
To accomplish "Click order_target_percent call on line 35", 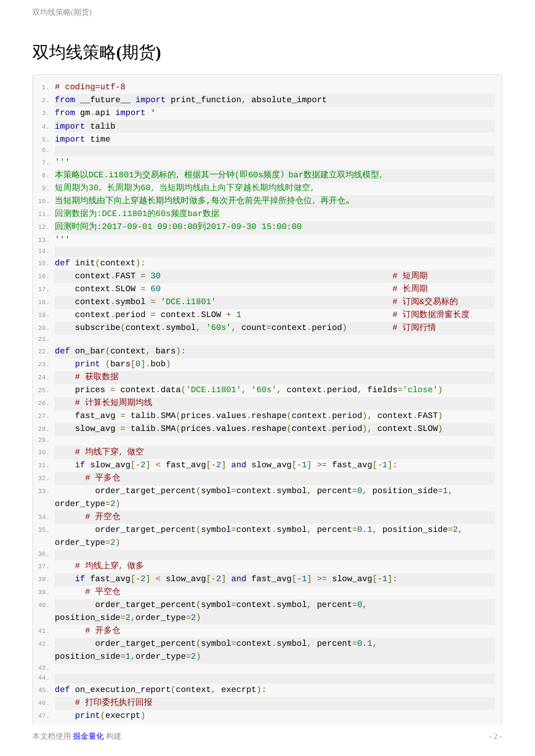I will [x=259, y=536].
